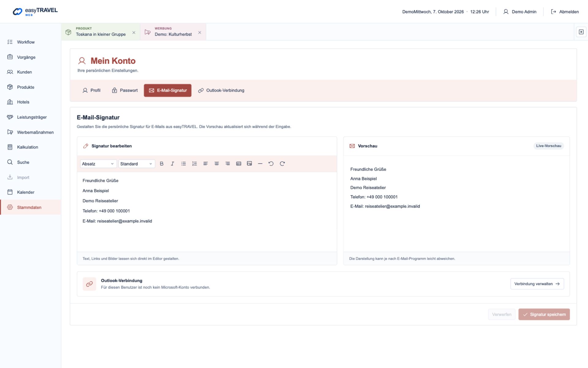Insert a numbered list
The height and width of the screenshot is (368, 588).
(194, 164)
